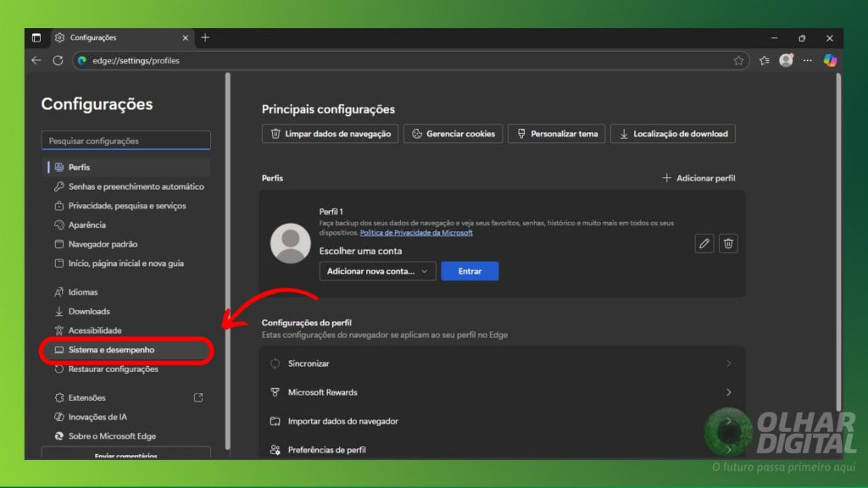Open the favorites list icon
This screenshot has width=868, height=488.
tap(765, 61)
